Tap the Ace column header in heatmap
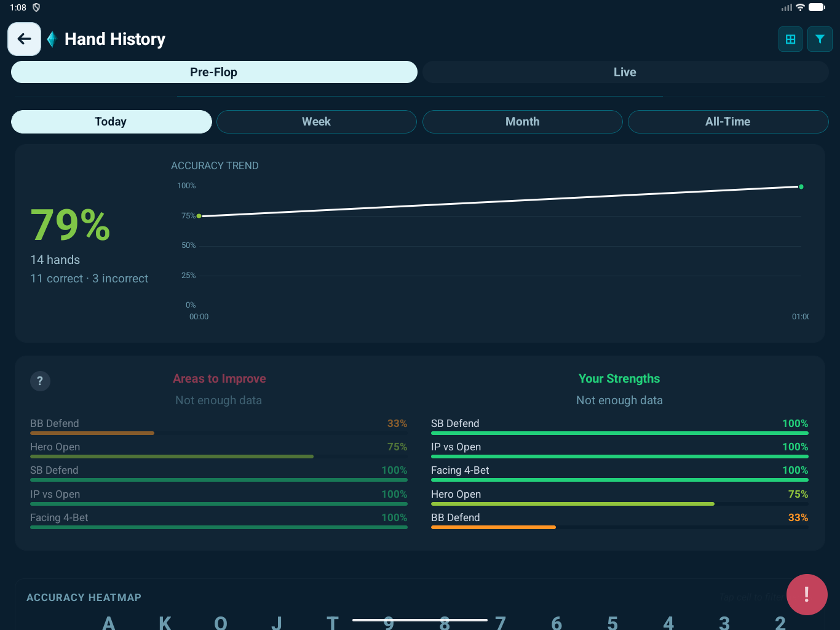This screenshot has width=840, height=630. 109,623
